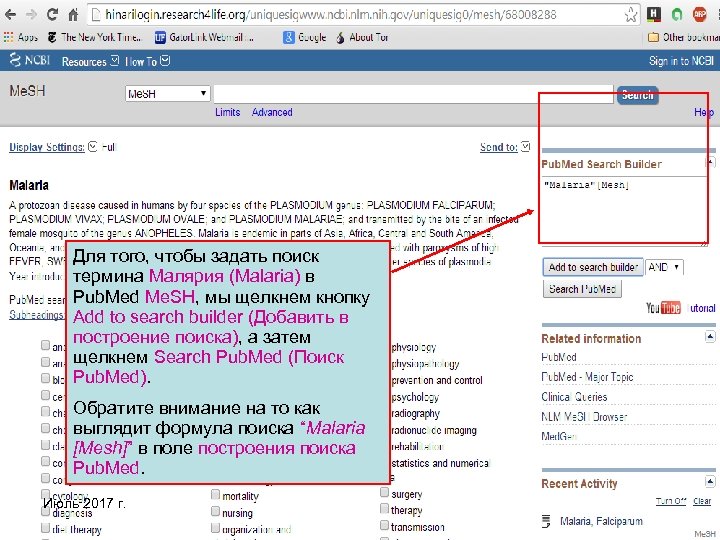
Task: Click Add to search builder button
Action: [x=593, y=267]
